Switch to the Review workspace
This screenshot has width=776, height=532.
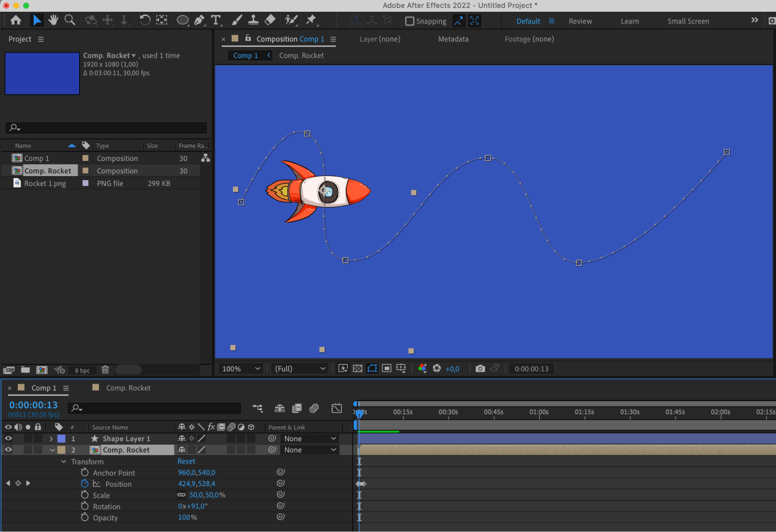point(580,21)
